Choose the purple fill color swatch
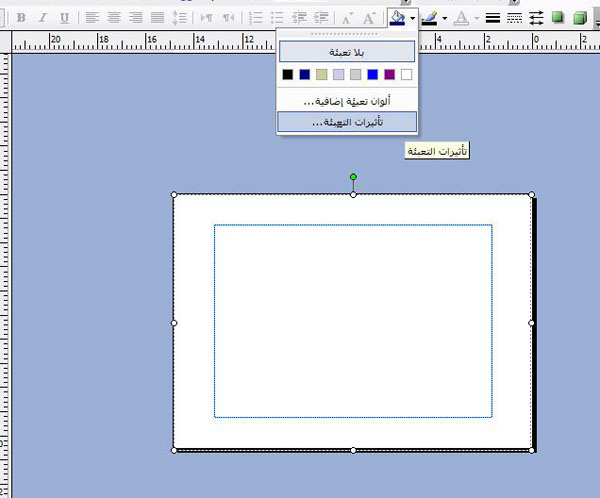 [x=389, y=75]
